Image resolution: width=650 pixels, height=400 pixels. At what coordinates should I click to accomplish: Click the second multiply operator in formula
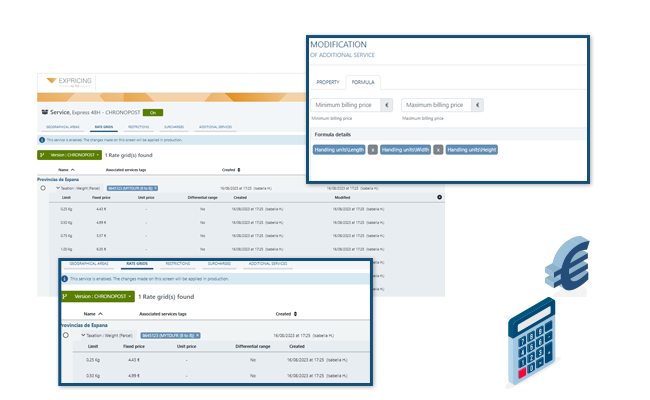coord(438,149)
